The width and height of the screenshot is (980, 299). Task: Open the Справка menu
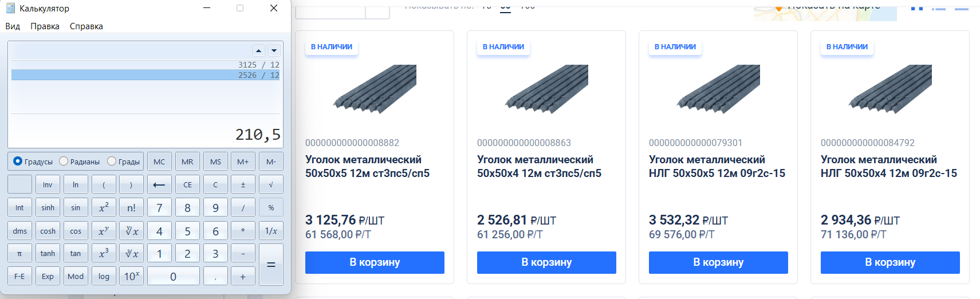pos(86,26)
